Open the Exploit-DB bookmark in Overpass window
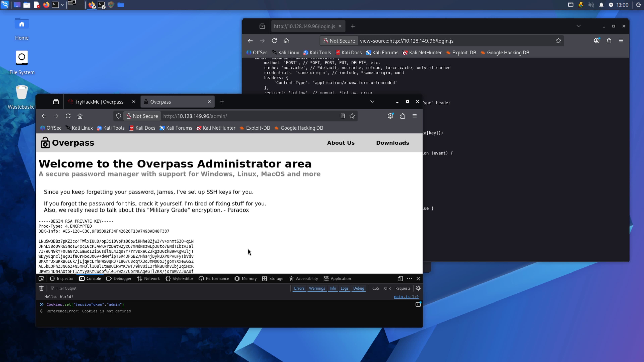The width and height of the screenshot is (644, 362). tap(255, 128)
